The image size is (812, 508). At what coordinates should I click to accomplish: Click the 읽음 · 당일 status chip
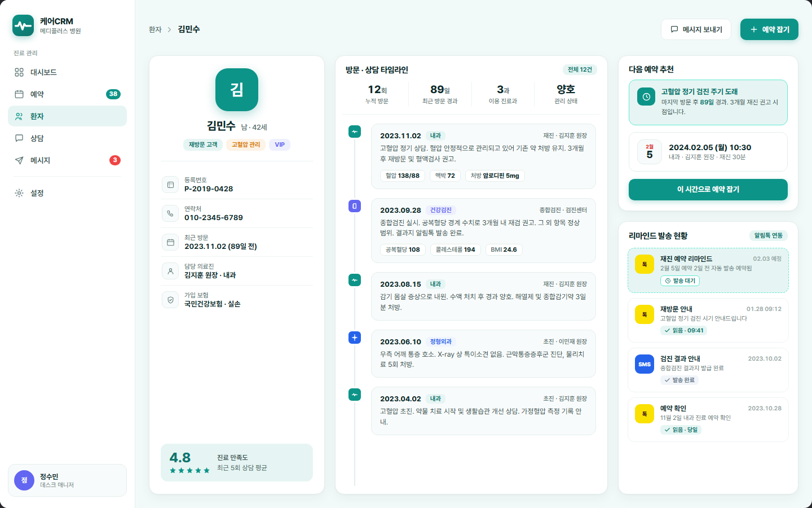point(681,430)
